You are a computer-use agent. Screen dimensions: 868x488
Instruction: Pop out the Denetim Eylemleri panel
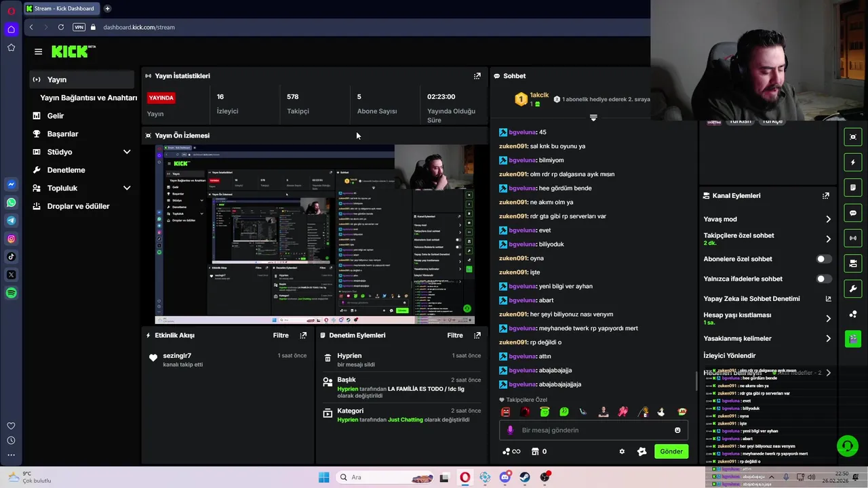(x=477, y=335)
